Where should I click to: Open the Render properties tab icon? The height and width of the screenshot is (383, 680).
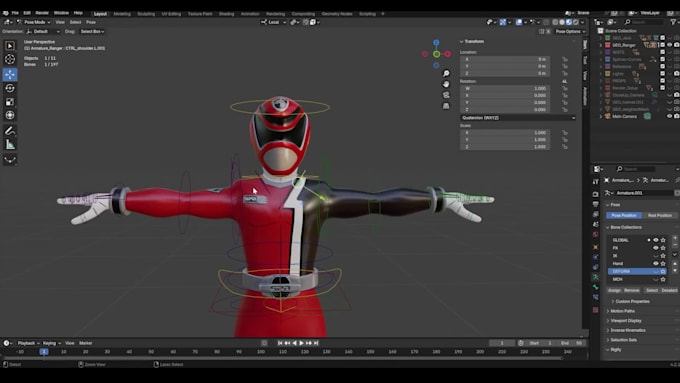595,194
